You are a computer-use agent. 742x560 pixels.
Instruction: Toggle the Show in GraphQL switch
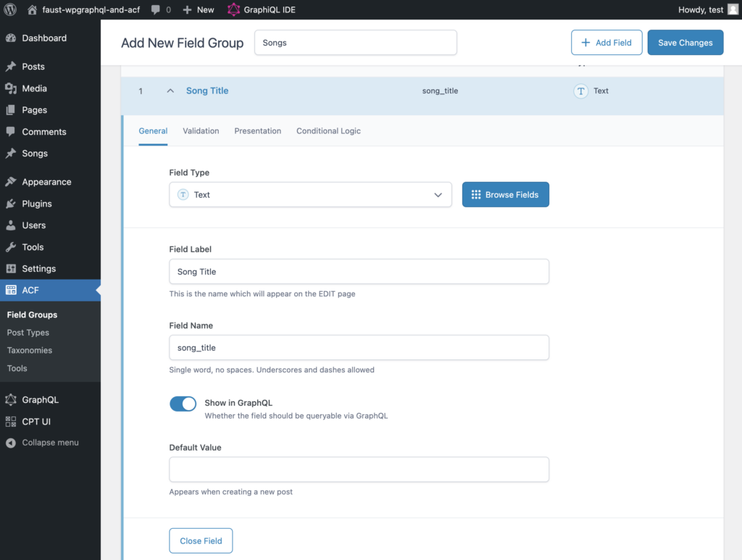(x=183, y=404)
